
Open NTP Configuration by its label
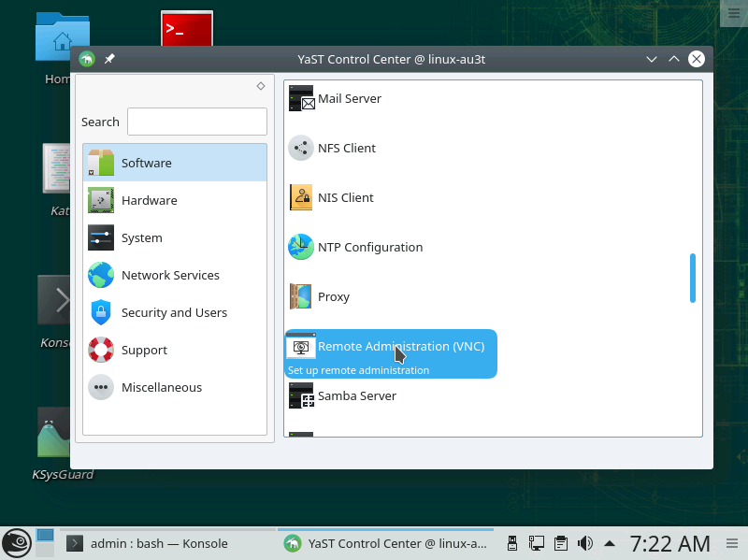(x=370, y=248)
